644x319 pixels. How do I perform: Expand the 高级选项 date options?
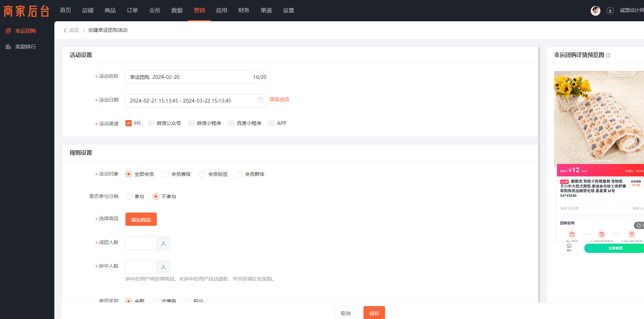tap(279, 100)
